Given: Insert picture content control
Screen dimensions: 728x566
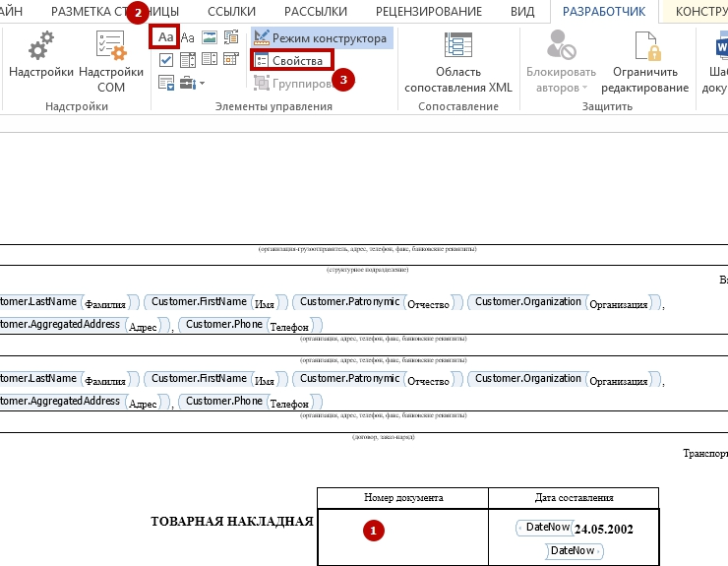Looking at the screenshot, I should pyautogui.click(x=209, y=37).
